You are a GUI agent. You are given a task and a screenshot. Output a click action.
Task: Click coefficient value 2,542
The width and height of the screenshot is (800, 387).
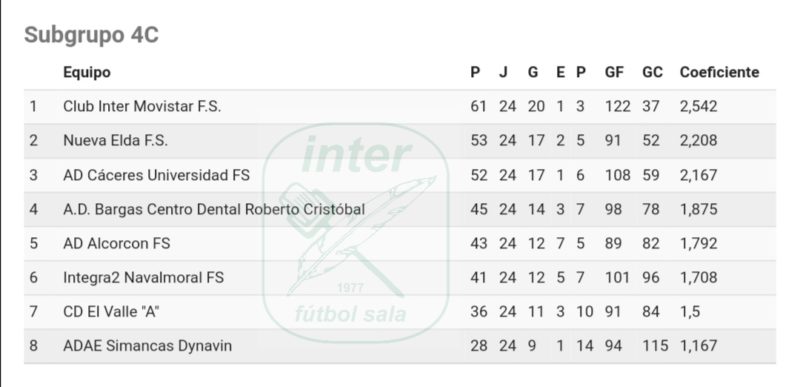pos(698,107)
